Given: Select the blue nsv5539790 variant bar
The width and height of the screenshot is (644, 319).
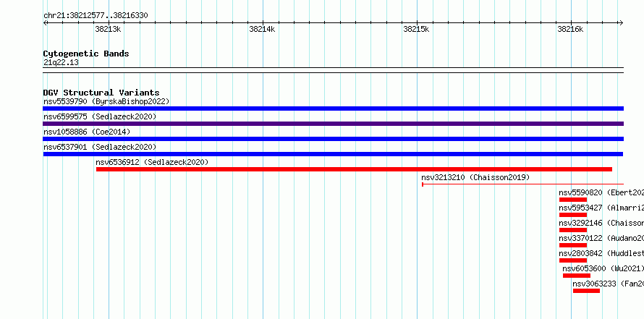Looking at the screenshot, I should point(333,109).
